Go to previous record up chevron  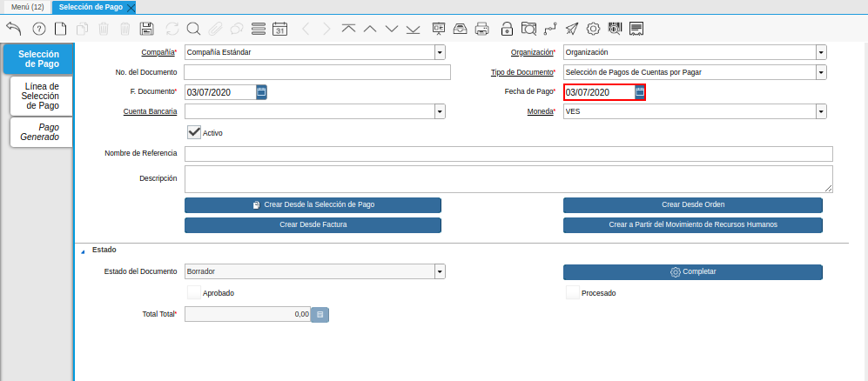(370, 28)
